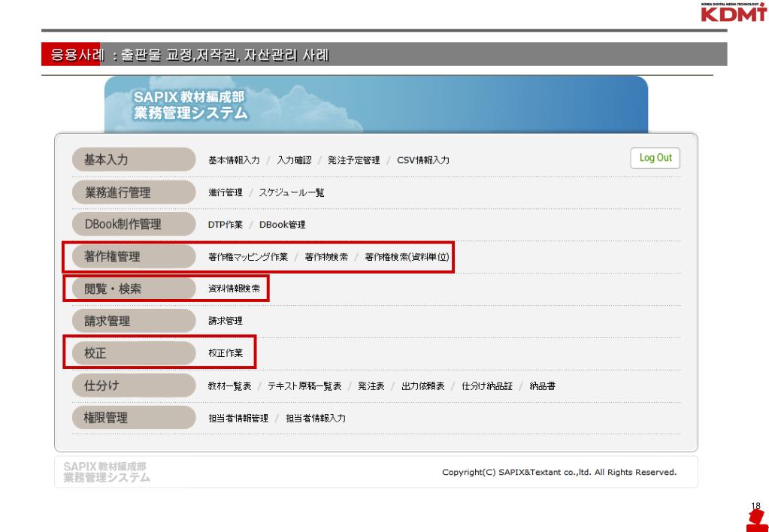Open the 出力依頼表 link

pyautogui.click(x=422, y=386)
